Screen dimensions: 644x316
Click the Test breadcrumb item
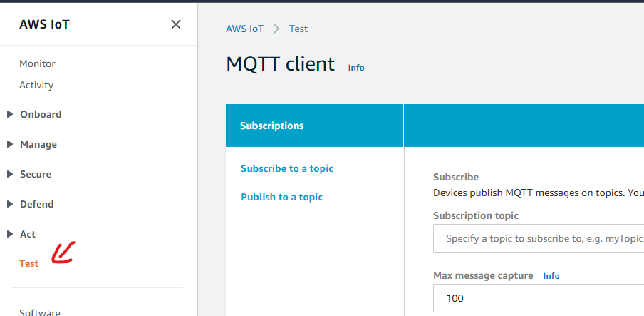[x=298, y=29]
